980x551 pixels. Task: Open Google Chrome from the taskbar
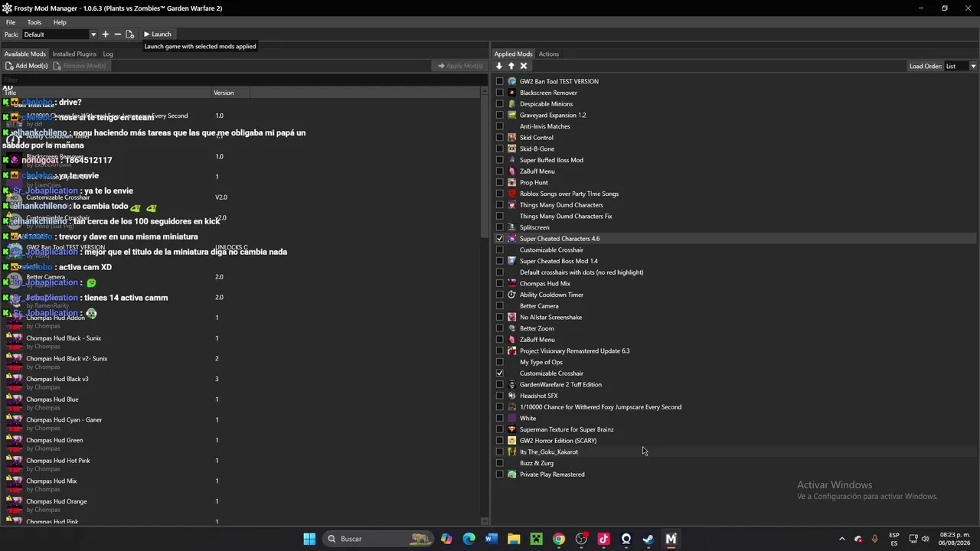559,539
